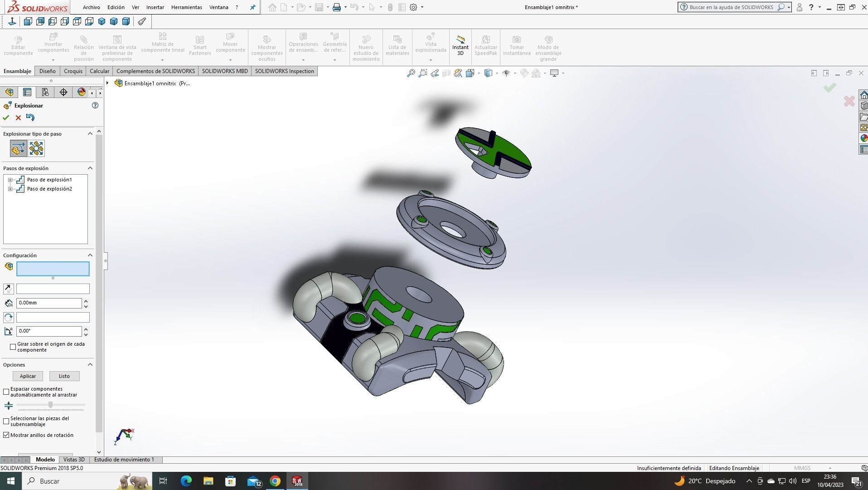Image resolution: width=868 pixels, height=490 pixels.
Task: Cancel Explosionar with the red X
Action: pyautogui.click(x=18, y=118)
